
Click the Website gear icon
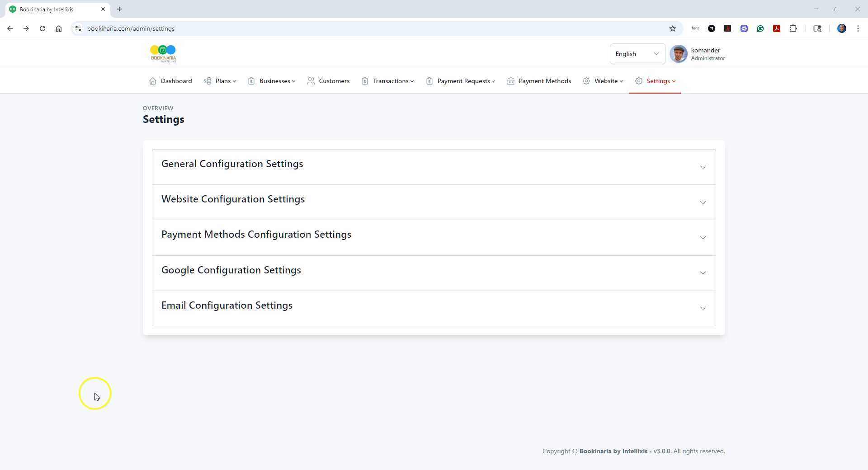coord(586,81)
